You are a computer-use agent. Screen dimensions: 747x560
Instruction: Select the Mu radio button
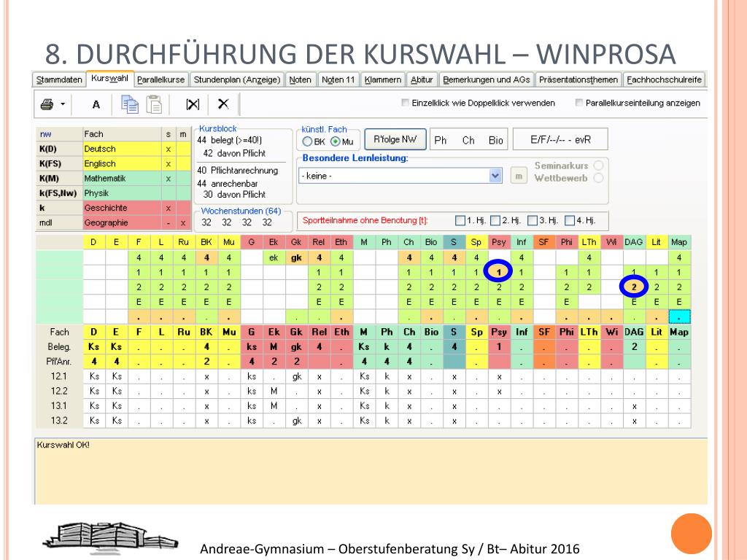(336, 141)
